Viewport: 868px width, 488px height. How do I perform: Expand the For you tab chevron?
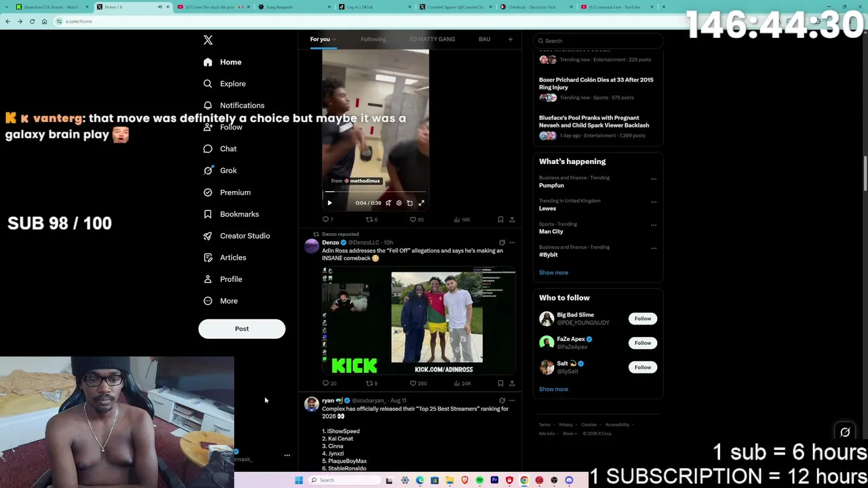(x=334, y=39)
